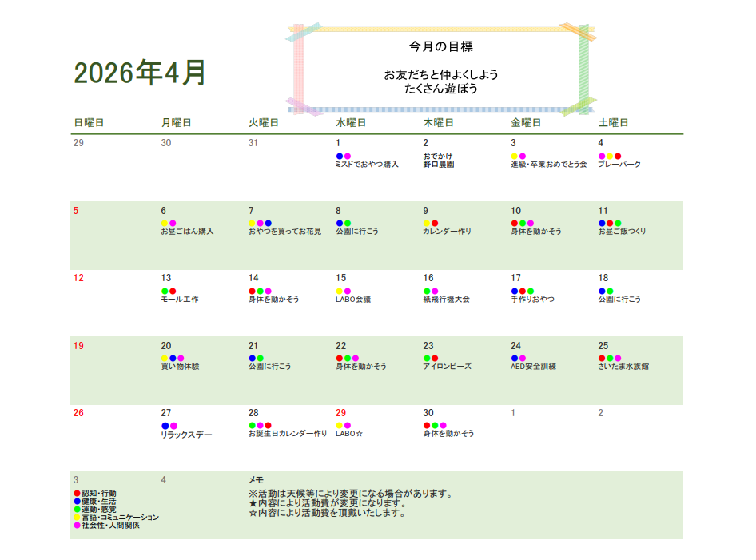Click 身体を動かそう on April 14
The height and width of the screenshot is (560, 756).
point(273,300)
